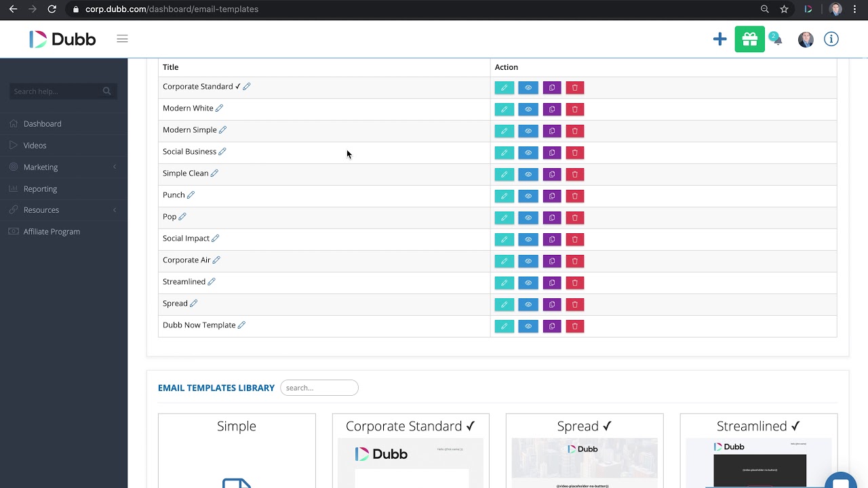Preview the Modern Simple template
Image resolution: width=868 pixels, height=488 pixels.
528,131
